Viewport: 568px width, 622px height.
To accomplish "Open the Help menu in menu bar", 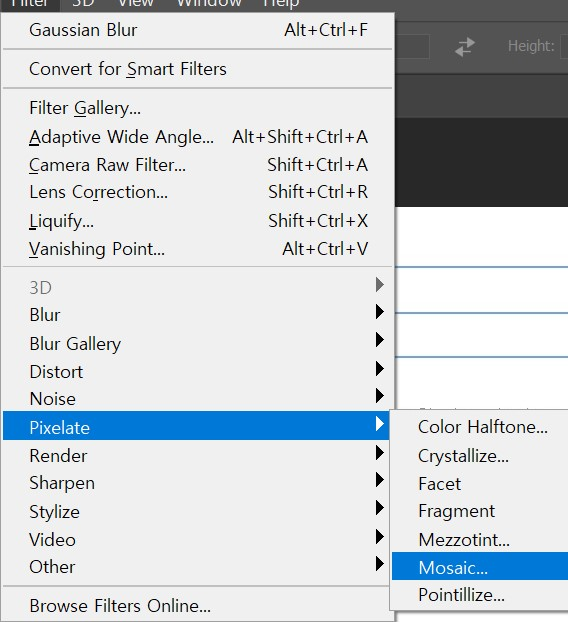I will pyautogui.click(x=281, y=3).
